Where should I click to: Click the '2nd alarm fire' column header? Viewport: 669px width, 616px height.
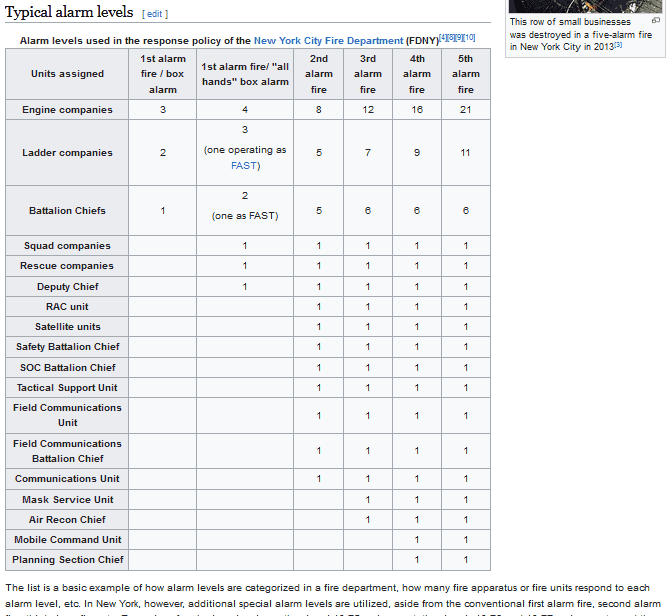click(319, 74)
